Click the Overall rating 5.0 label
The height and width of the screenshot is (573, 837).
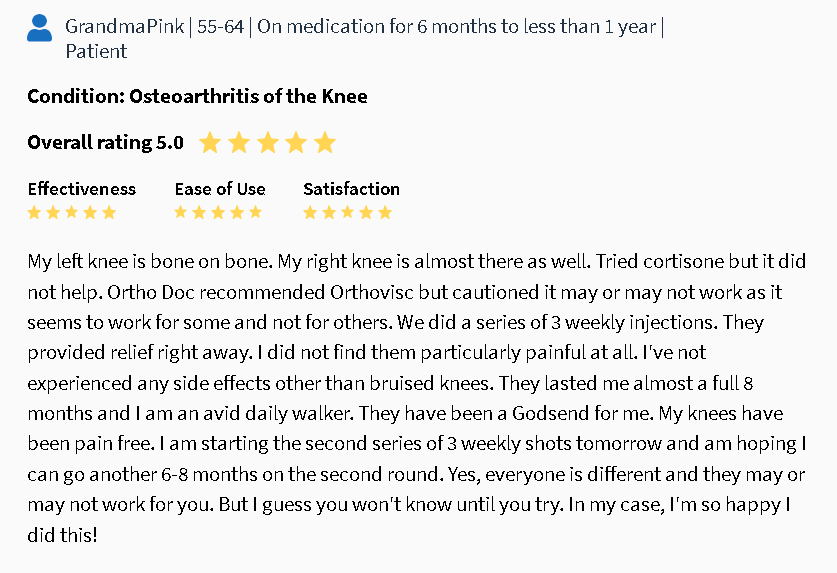(x=105, y=143)
